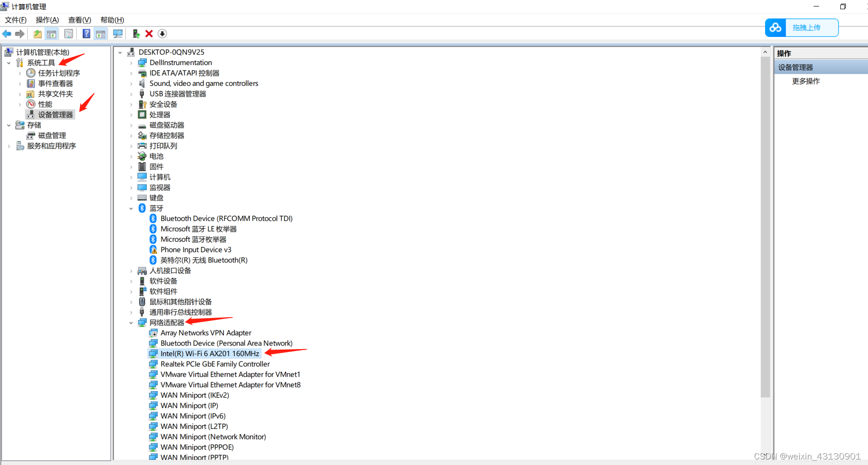Image resolution: width=868 pixels, height=465 pixels.
Task: Select VMware Virtual Ethernet Adapter for VMnet1
Action: point(230,374)
